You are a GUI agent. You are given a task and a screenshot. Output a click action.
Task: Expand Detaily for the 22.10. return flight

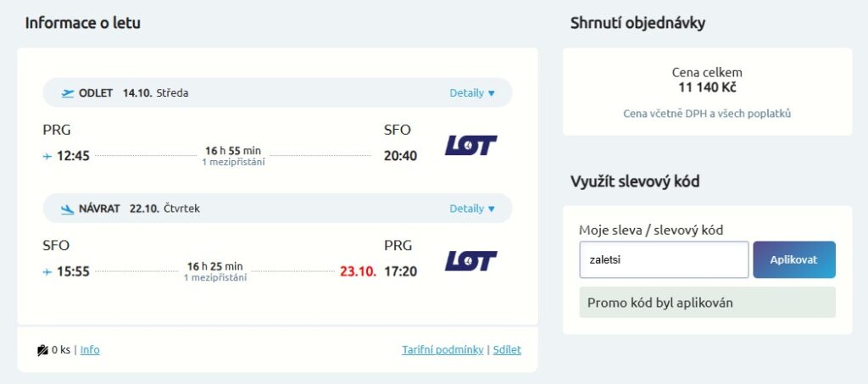[472, 209]
